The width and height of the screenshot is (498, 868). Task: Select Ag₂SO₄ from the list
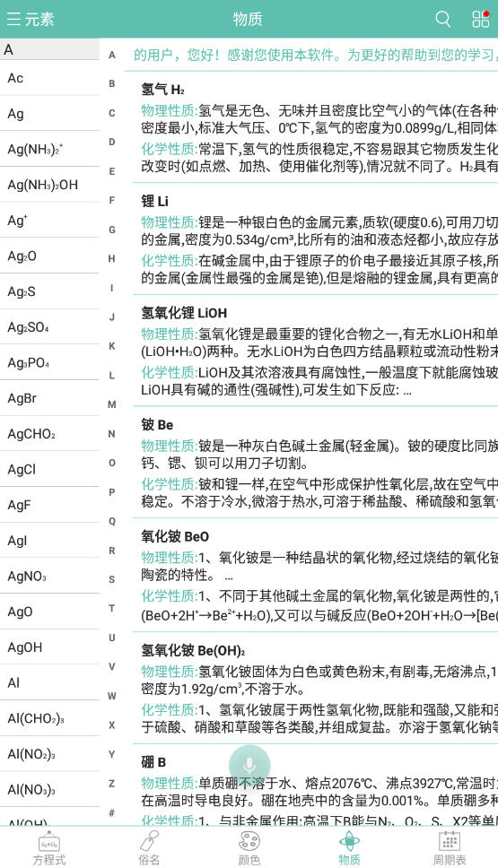click(50, 326)
